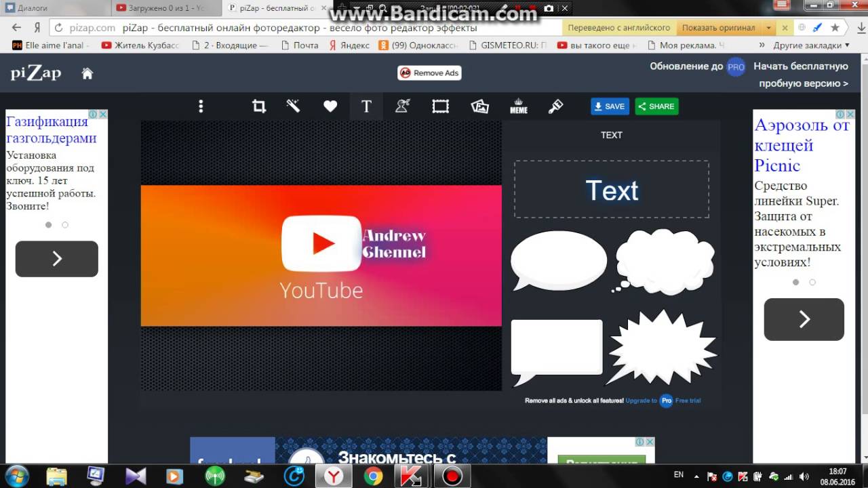The height and width of the screenshot is (488, 868).
Task: Open the magic wand effects tool
Action: click(293, 106)
